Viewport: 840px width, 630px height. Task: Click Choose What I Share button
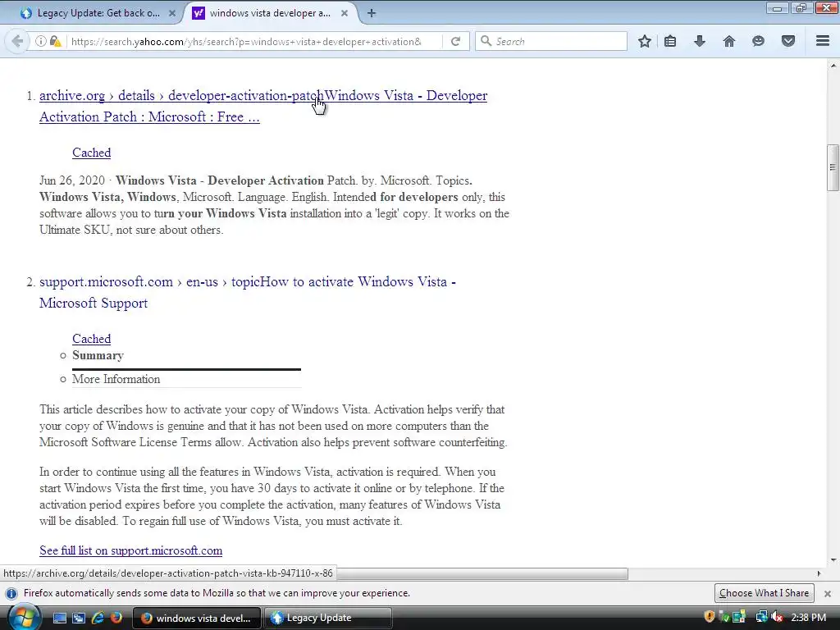tap(764, 593)
